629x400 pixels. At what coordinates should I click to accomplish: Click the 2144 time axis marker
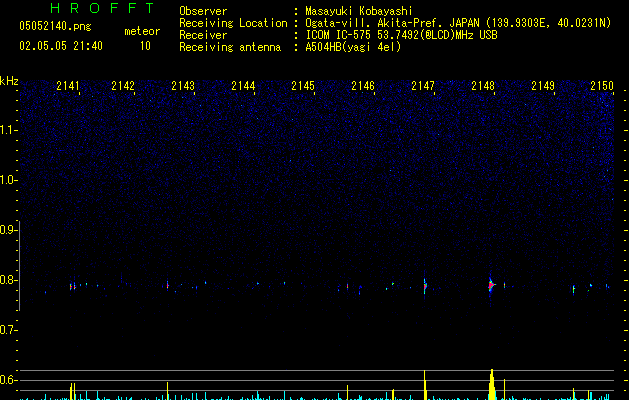click(x=243, y=85)
